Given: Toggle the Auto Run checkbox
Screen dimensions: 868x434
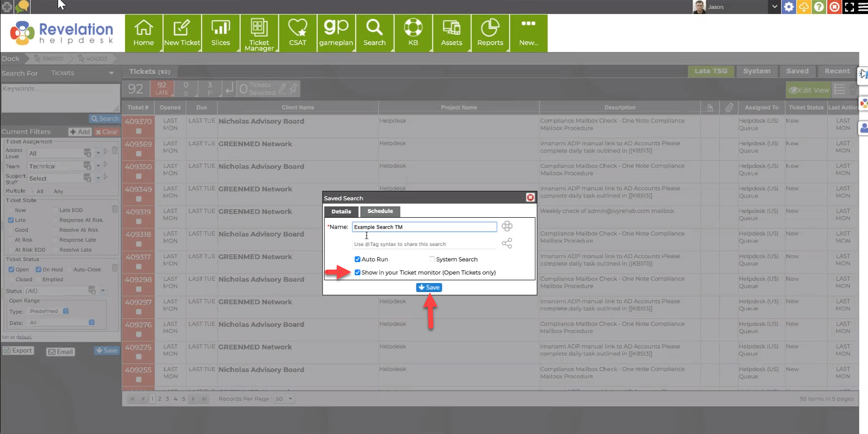Looking at the screenshot, I should pos(357,259).
